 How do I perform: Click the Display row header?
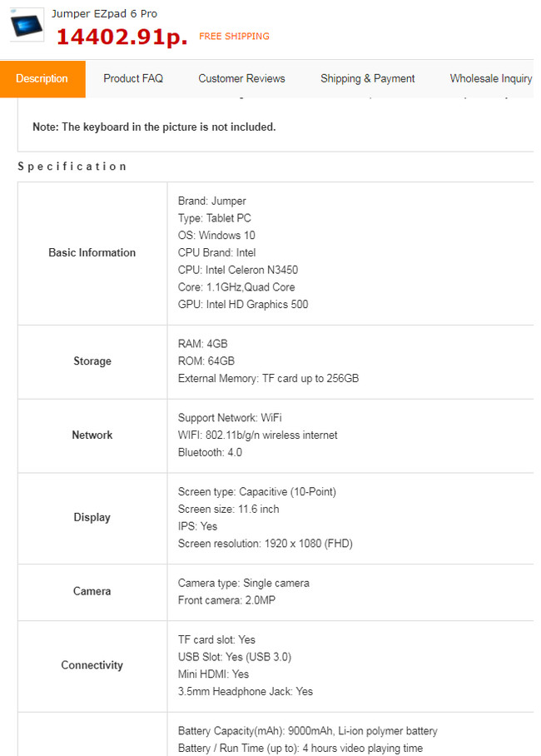point(92,518)
